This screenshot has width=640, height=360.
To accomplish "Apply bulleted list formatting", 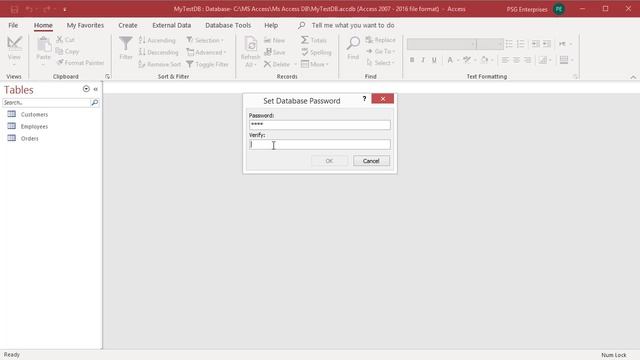I will click(x=509, y=44).
